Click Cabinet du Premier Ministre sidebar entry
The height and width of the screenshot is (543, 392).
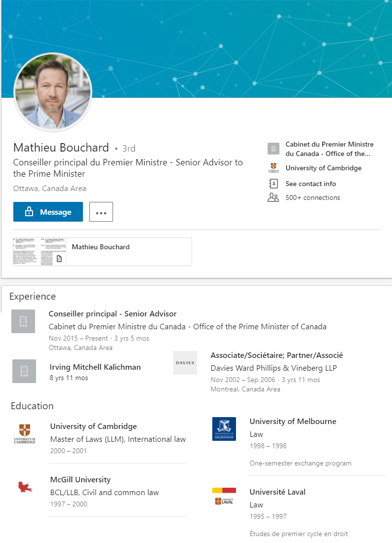coord(329,149)
